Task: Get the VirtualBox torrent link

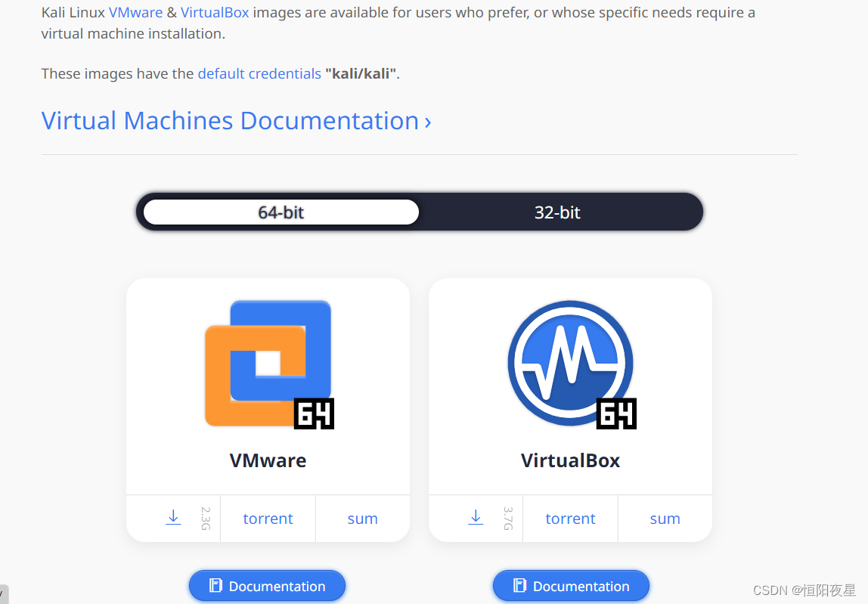Action: pyautogui.click(x=570, y=519)
